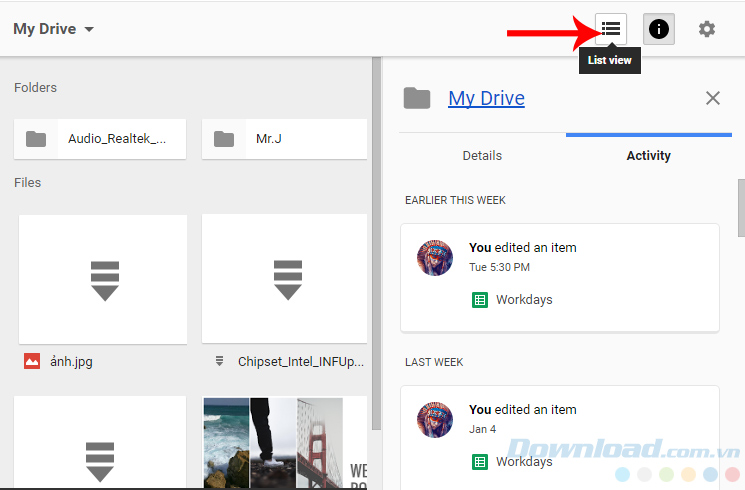The image size is (745, 490).
Task: Click the Tue 5:30 PM timestamp
Action: (499, 267)
